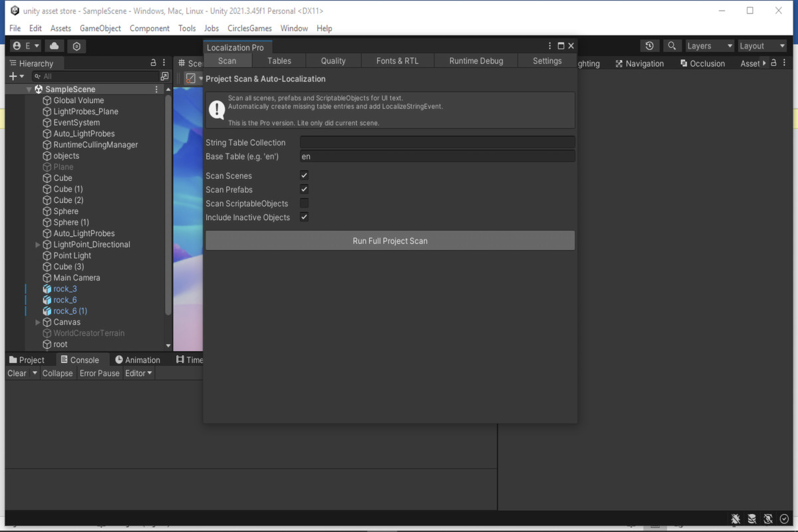The width and height of the screenshot is (798, 532).
Task: Open the GameObject menu
Action: [x=100, y=28]
